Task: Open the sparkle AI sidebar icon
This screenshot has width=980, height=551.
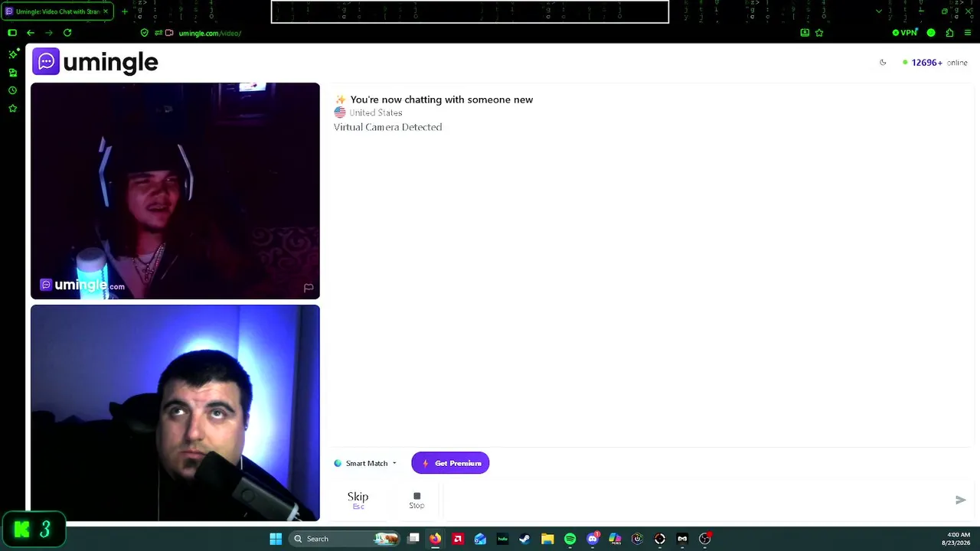Action: [x=13, y=54]
